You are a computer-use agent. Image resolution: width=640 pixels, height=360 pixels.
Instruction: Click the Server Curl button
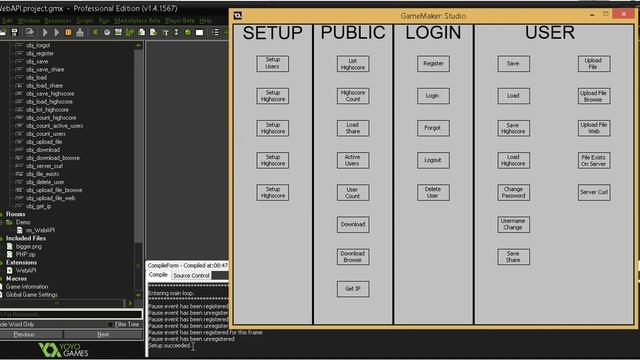[594, 192]
